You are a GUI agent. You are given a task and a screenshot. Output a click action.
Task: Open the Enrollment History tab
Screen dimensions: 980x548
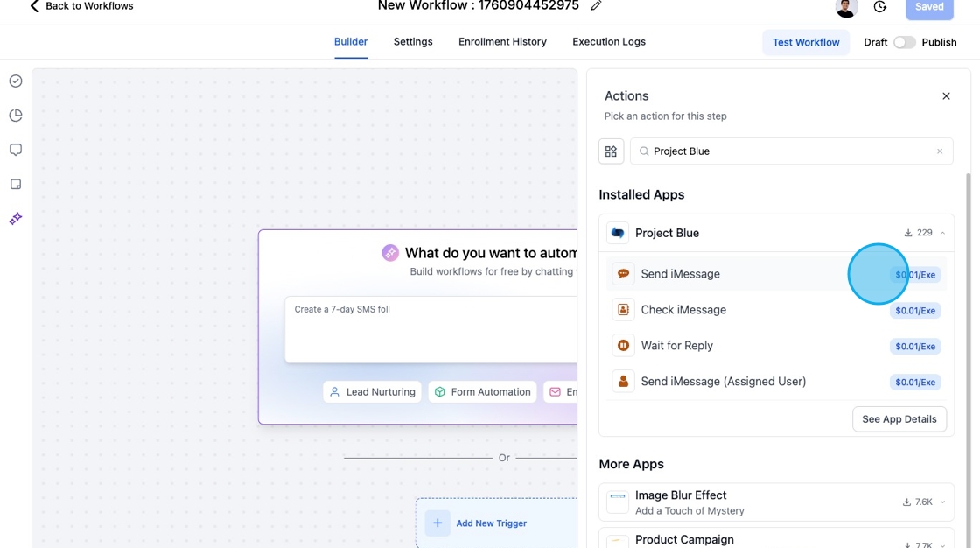coord(502,41)
